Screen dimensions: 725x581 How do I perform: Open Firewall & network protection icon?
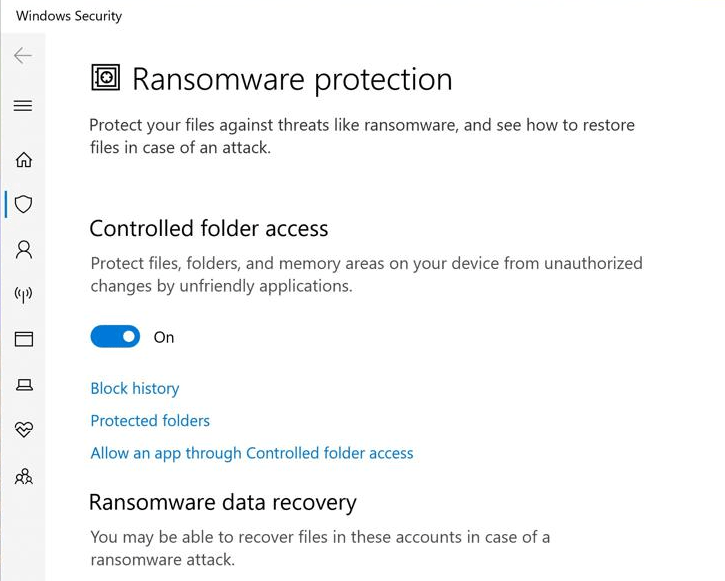pyautogui.click(x=23, y=295)
